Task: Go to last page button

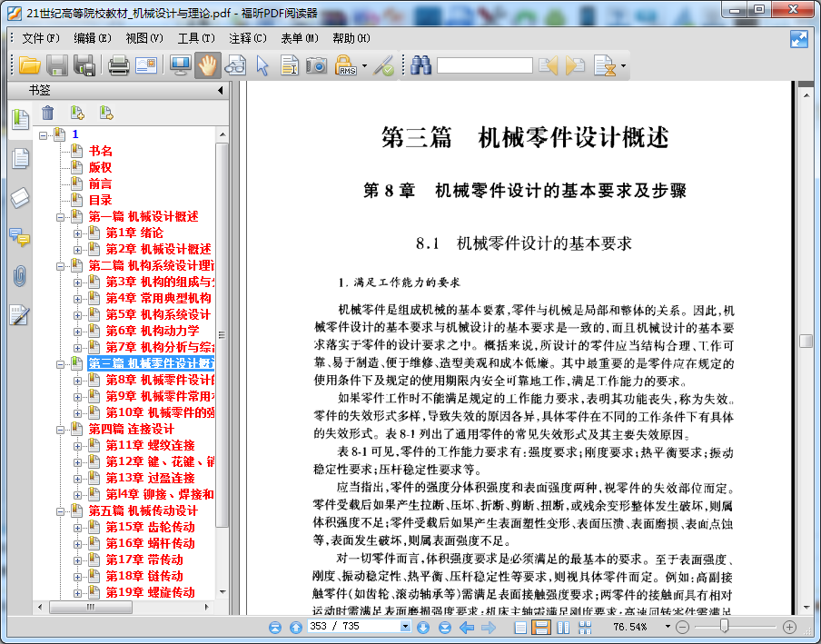Action: (444, 628)
